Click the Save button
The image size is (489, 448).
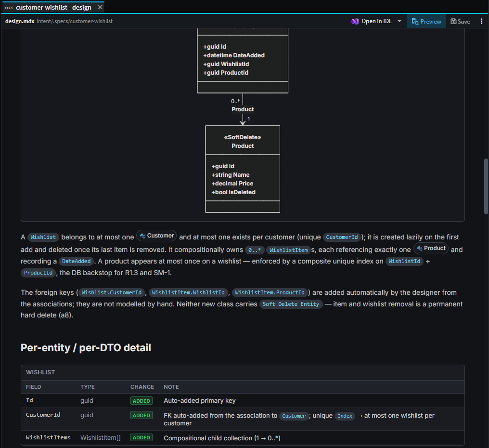coord(460,21)
